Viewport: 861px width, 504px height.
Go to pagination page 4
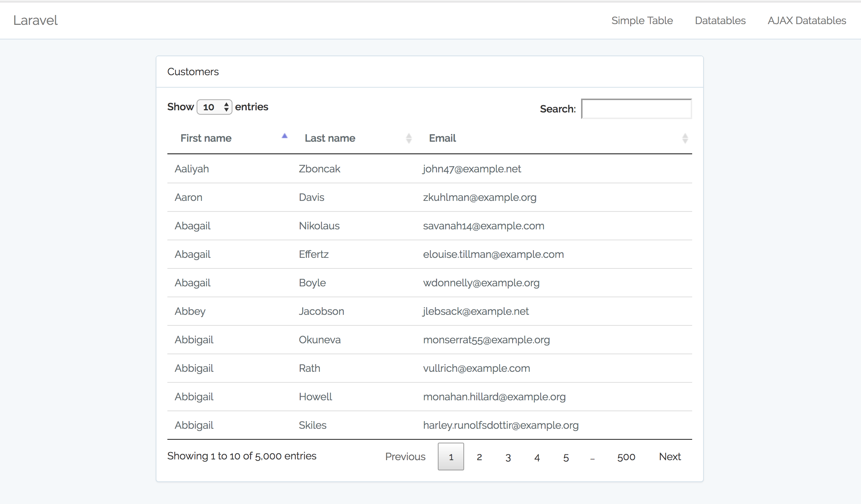coord(537,457)
